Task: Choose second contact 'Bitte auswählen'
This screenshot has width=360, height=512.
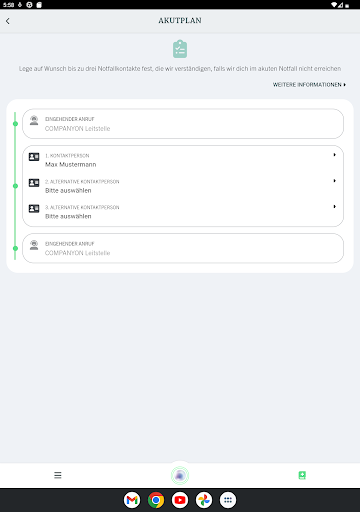Action: pos(183,186)
